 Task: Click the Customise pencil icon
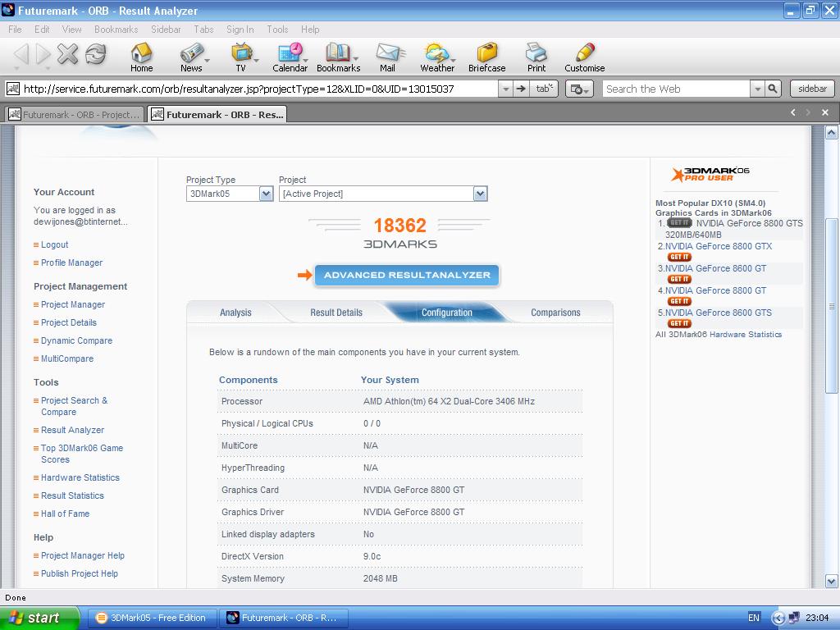[x=584, y=57]
